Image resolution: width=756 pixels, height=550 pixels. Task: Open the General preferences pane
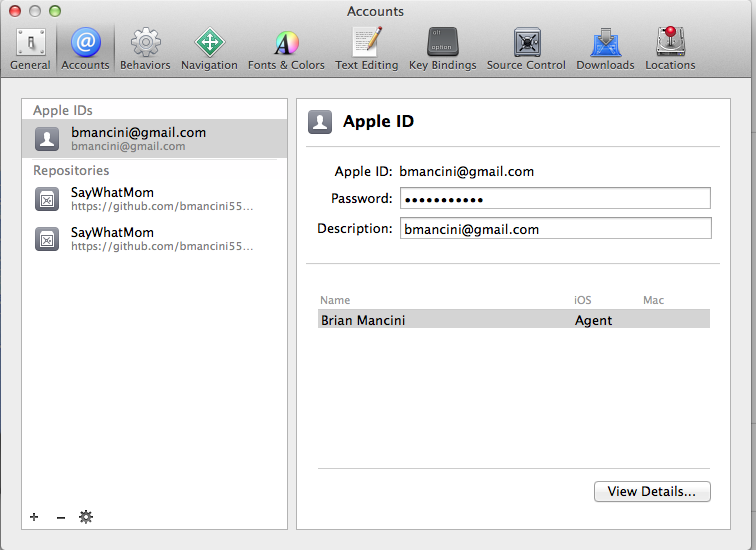tap(30, 49)
